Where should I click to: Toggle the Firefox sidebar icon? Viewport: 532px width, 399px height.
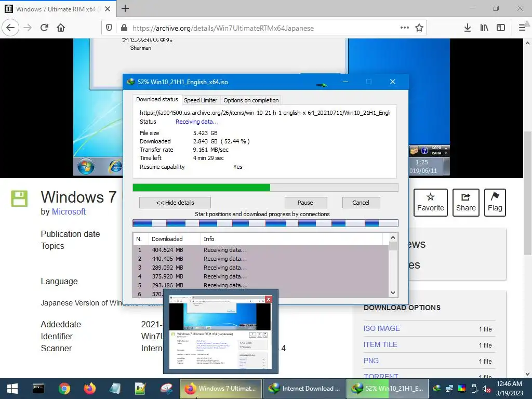[501, 28]
